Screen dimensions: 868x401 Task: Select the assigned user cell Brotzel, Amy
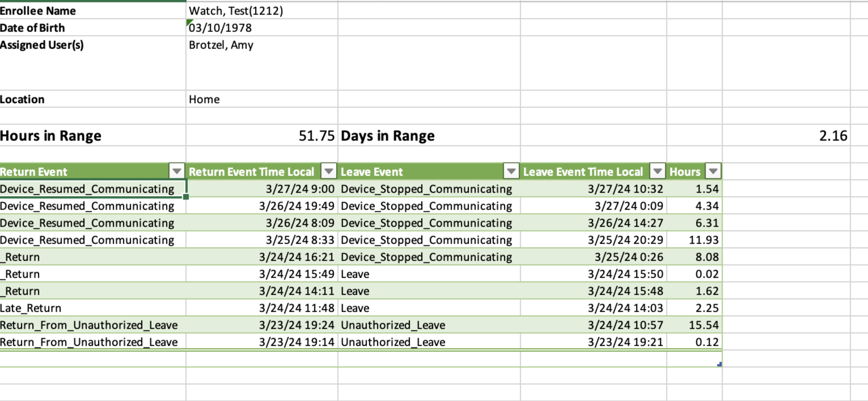tap(261, 45)
